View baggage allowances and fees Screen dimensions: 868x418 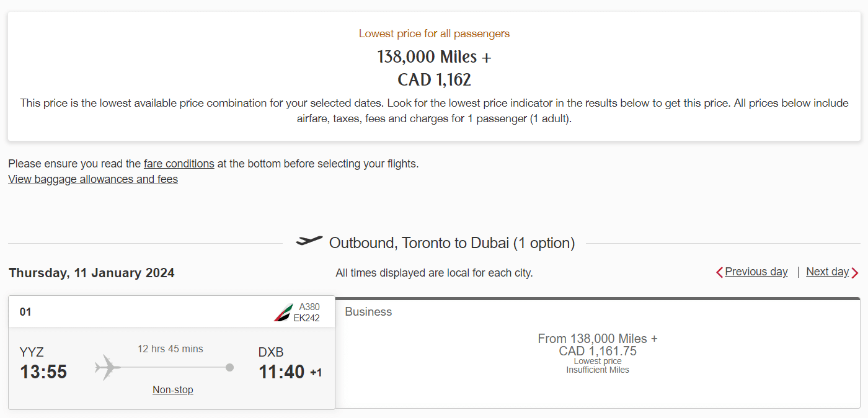[93, 179]
